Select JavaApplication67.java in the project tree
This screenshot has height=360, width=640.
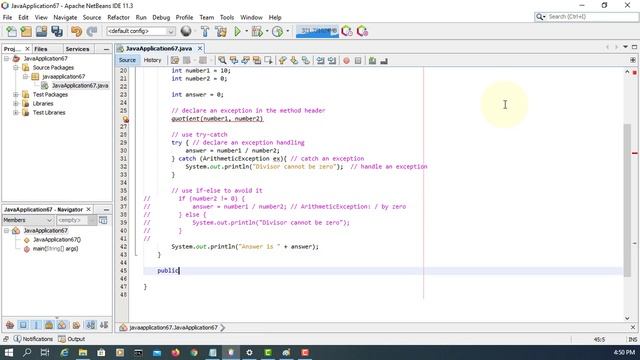click(80, 86)
